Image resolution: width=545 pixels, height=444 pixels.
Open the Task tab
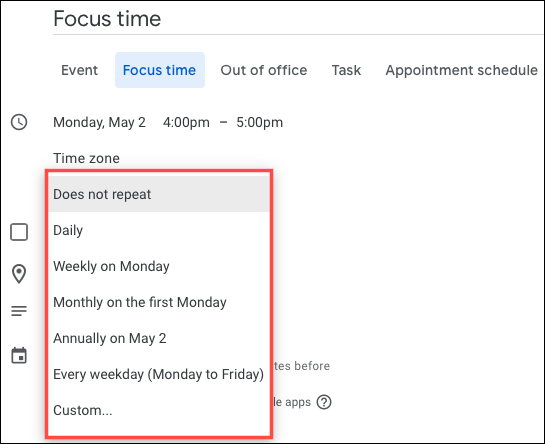coord(346,70)
